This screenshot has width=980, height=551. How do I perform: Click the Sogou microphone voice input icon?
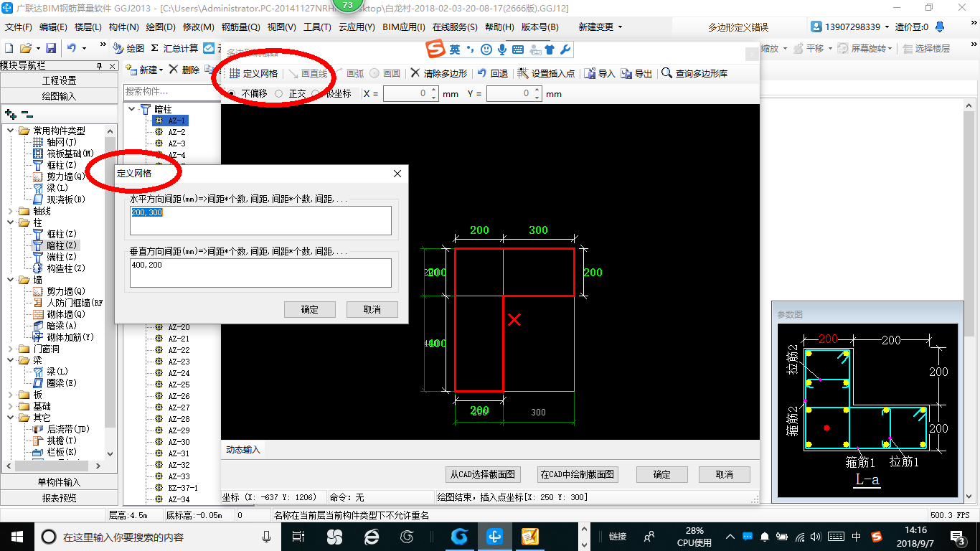(x=502, y=50)
